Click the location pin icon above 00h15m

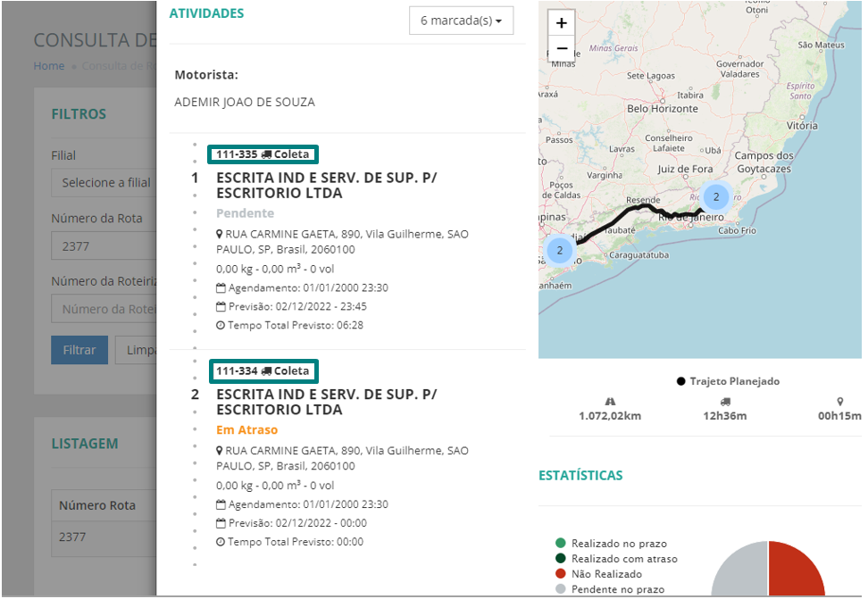[x=839, y=402]
